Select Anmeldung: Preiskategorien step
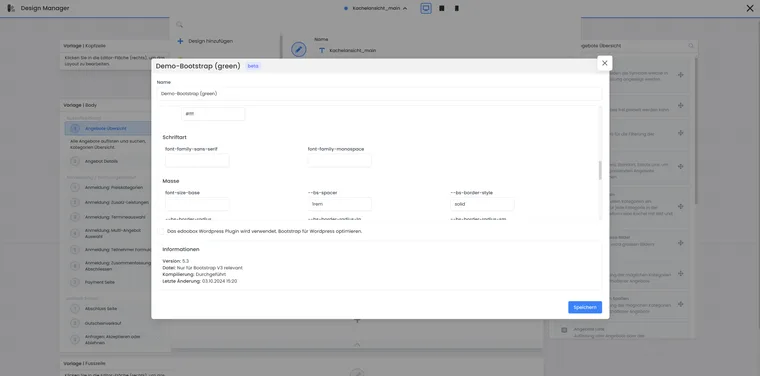760x376 pixels. [x=114, y=188]
